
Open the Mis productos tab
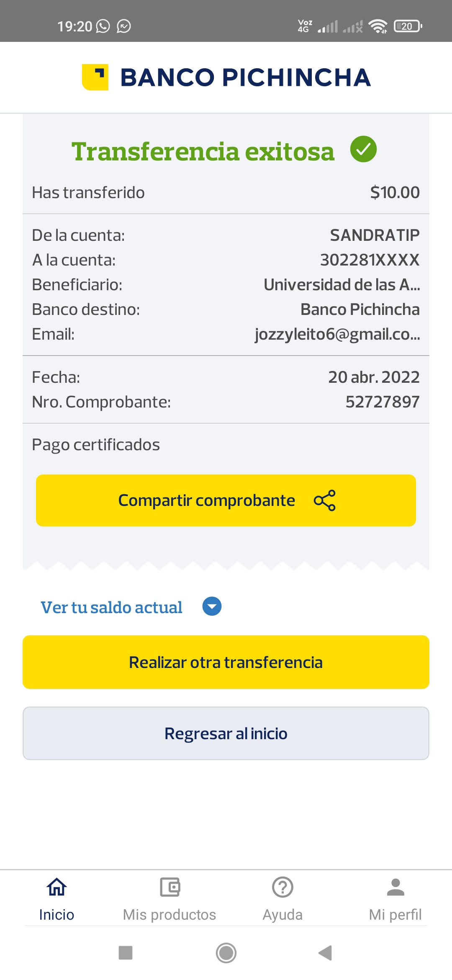coord(169,914)
